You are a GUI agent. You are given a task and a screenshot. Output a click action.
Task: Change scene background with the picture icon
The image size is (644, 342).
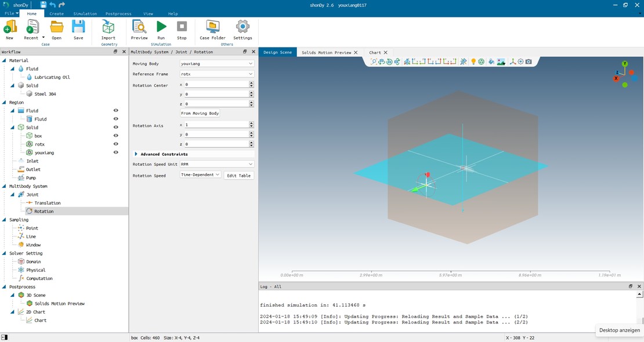click(x=501, y=61)
